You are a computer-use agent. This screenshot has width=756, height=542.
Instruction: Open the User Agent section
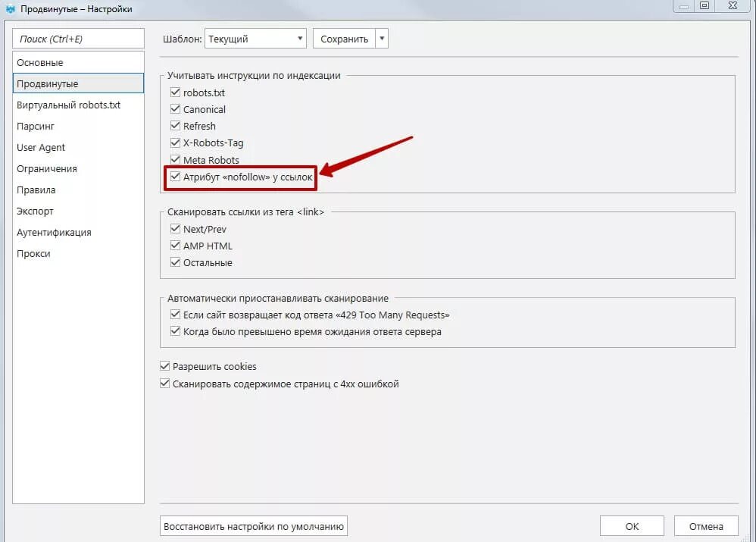[x=78, y=147]
